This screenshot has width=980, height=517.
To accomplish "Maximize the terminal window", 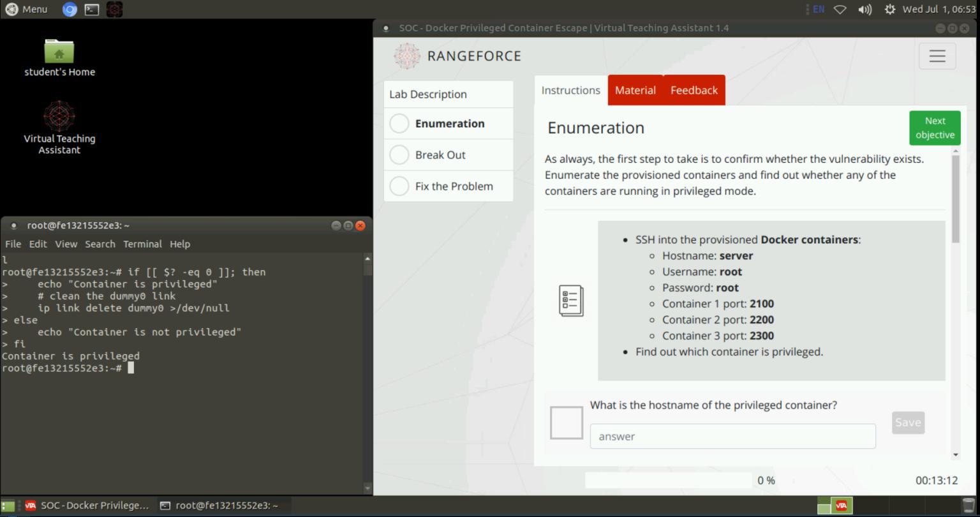I will point(348,225).
